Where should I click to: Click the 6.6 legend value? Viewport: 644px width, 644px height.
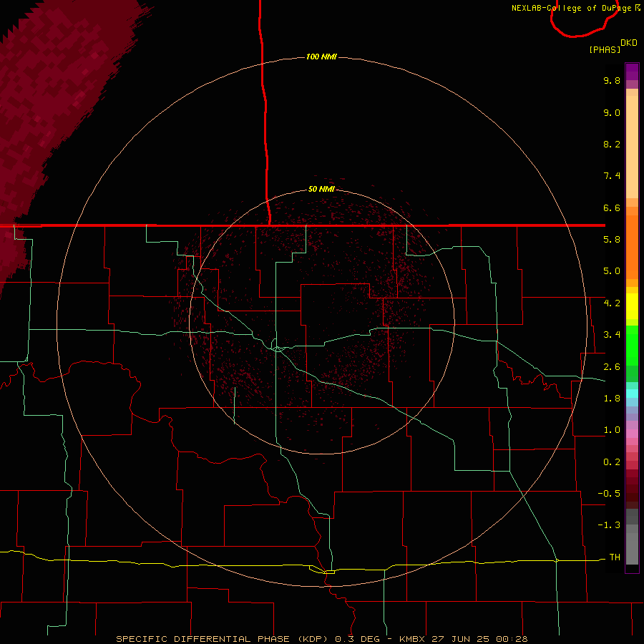tap(612, 208)
